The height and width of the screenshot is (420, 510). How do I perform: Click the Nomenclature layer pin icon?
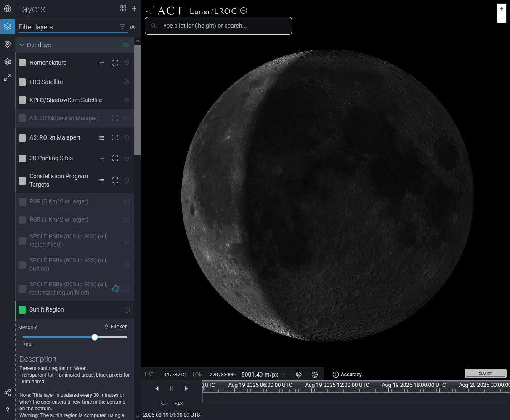[x=127, y=63]
